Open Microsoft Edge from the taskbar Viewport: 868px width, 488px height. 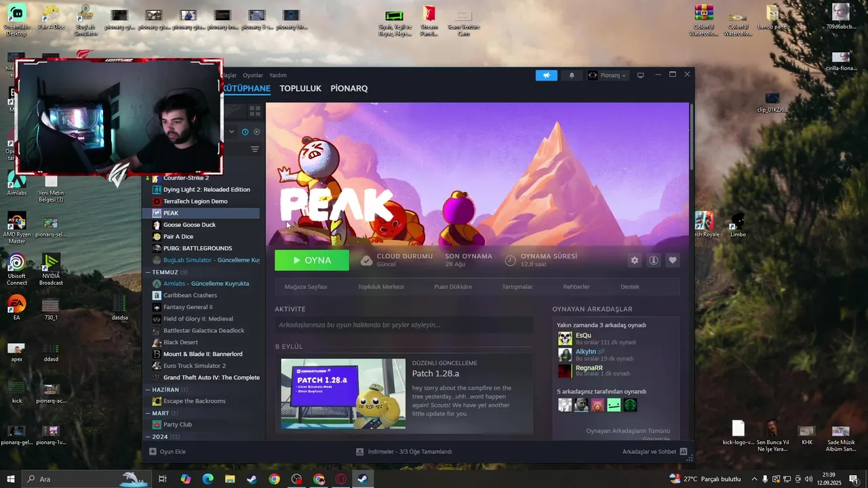[x=208, y=479]
